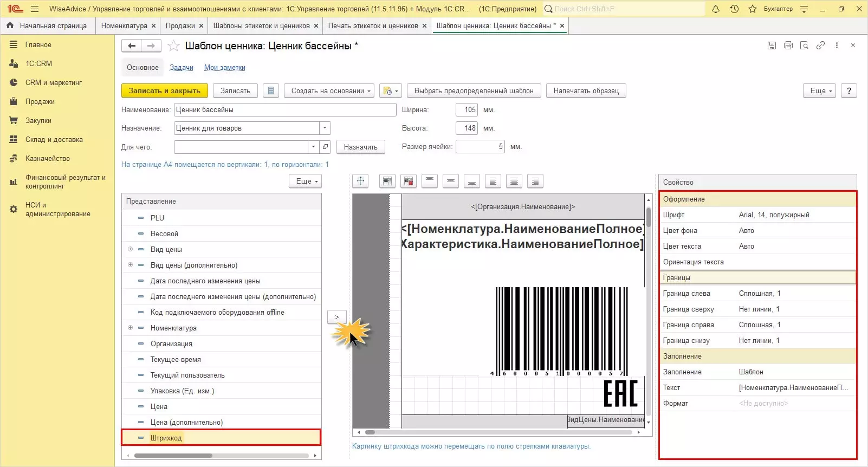Screen dimensions: 868x467
Task: Click the 1C logo icon
Action: [x=15, y=9]
